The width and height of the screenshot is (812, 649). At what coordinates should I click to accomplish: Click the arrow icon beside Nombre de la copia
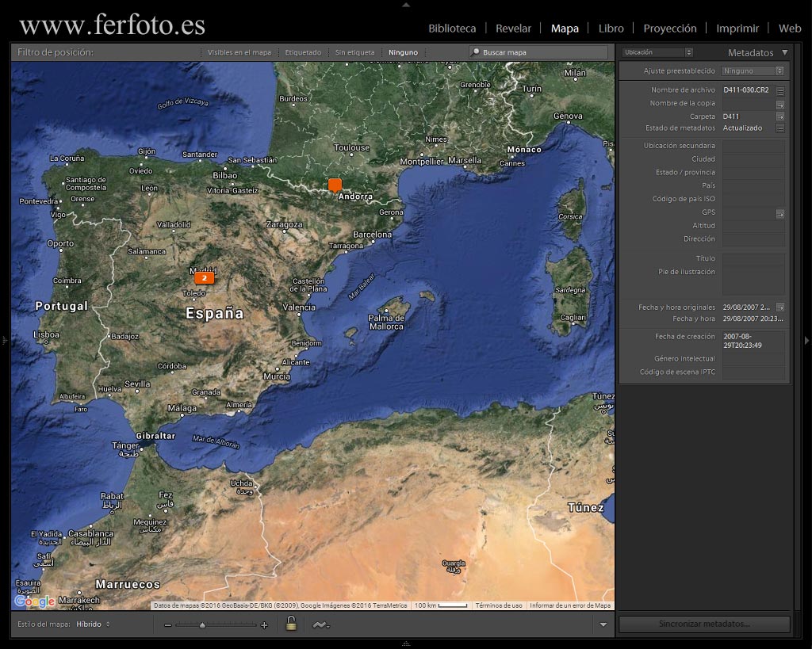click(x=780, y=104)
